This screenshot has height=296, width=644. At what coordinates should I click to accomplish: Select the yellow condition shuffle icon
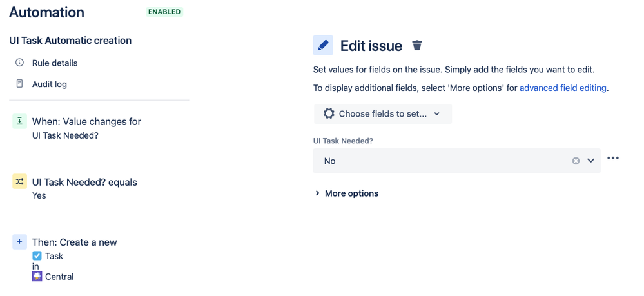(20, 181)
